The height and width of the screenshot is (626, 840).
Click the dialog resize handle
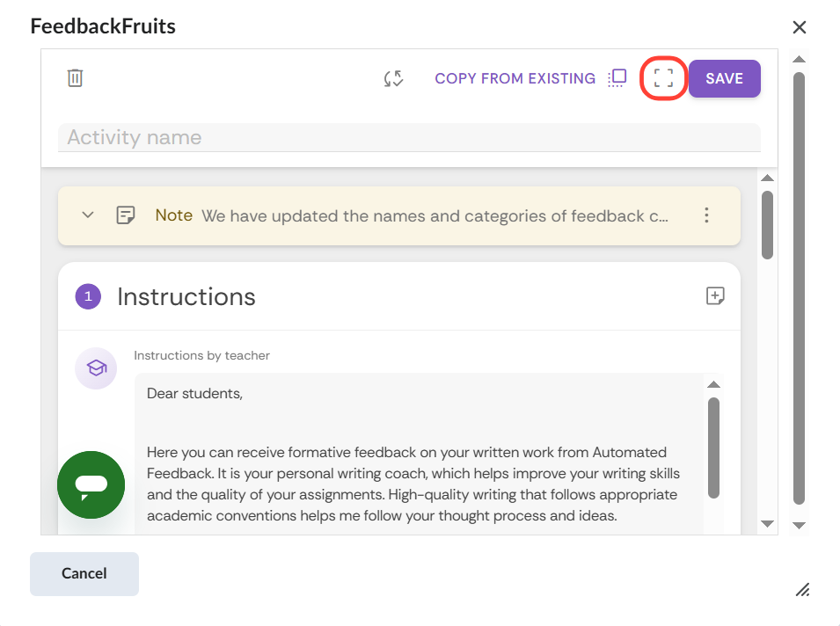pyautogui.click(x=802, y=589)
